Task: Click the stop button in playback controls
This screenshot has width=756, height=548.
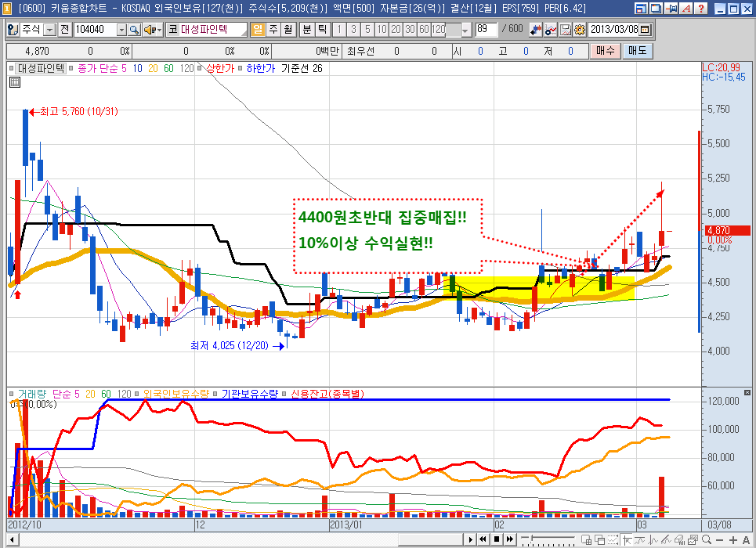Action: (x=497, y=540)
